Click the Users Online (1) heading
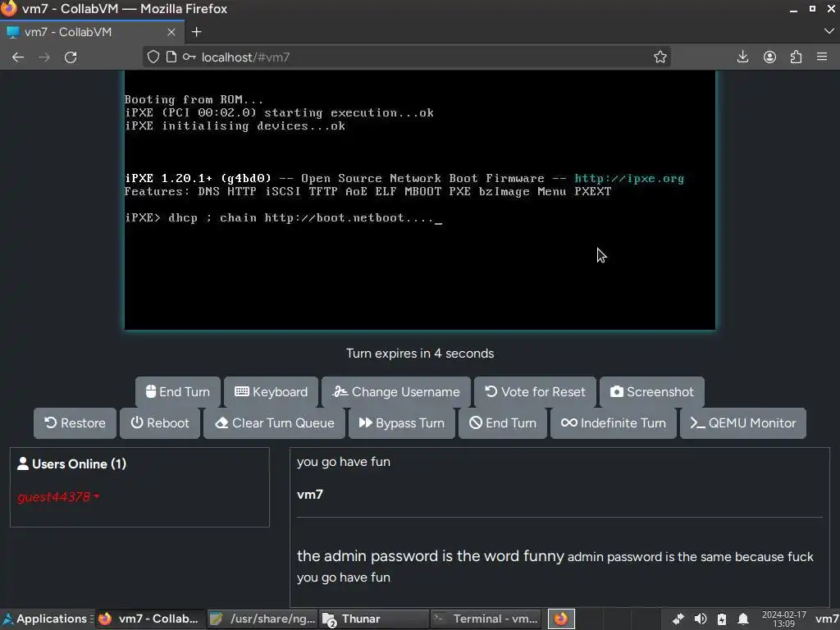 [72, 464]
